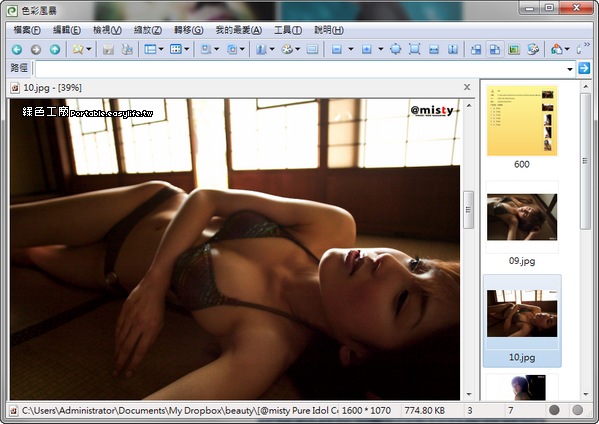This screenshot has height=424, width=599.
Task: Open the zoom in dropdown arrow
Action: tap(381, 49)
